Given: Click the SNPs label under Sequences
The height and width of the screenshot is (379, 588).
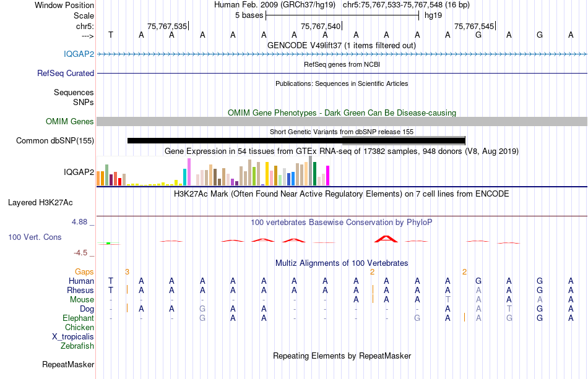Looking at the screenshot, I should tap(84, 102).
